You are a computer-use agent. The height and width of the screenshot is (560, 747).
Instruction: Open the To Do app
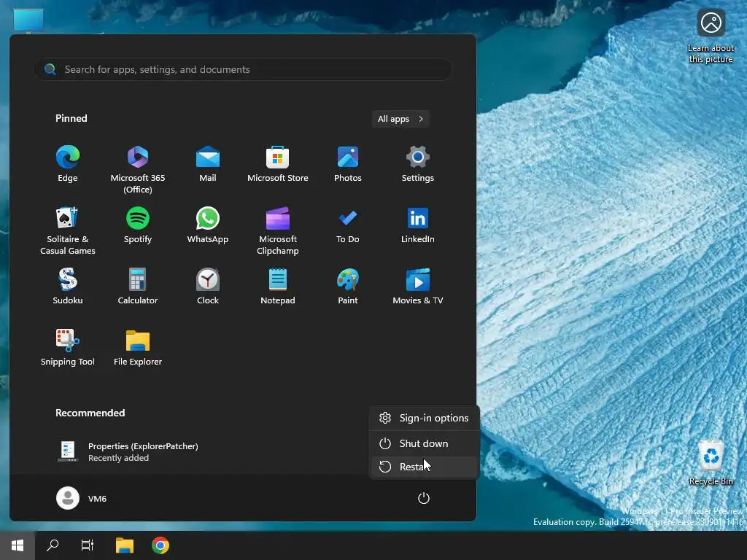click(x=348, y=225)
